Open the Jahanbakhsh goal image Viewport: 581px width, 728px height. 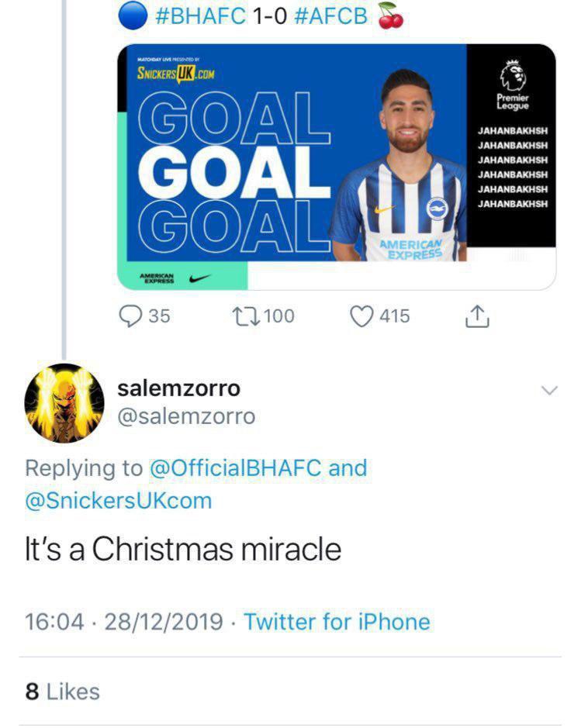click(x=336, y=167)
